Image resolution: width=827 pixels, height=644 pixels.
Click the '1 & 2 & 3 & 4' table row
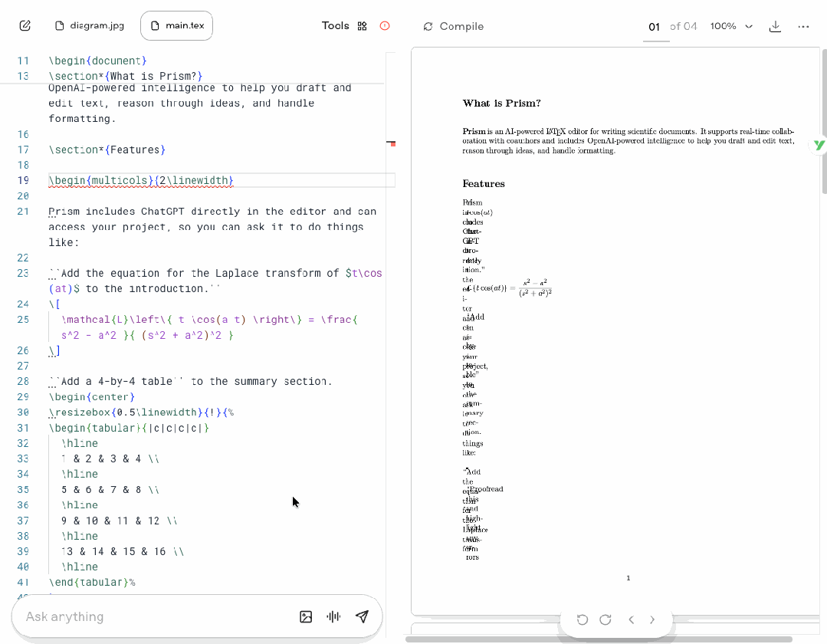pyautogui.click(x=110, y=459)
